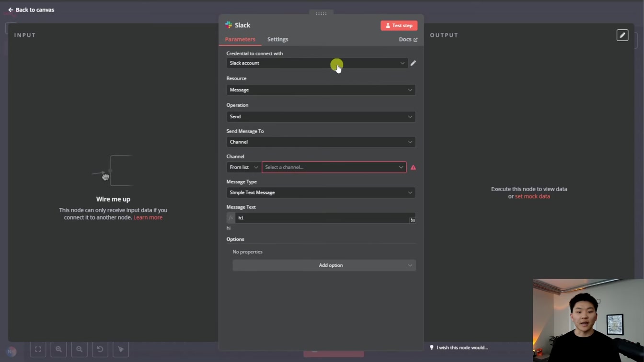Click the user avatar at bottom left
The image size is (644, 362).
click(11, 351)
